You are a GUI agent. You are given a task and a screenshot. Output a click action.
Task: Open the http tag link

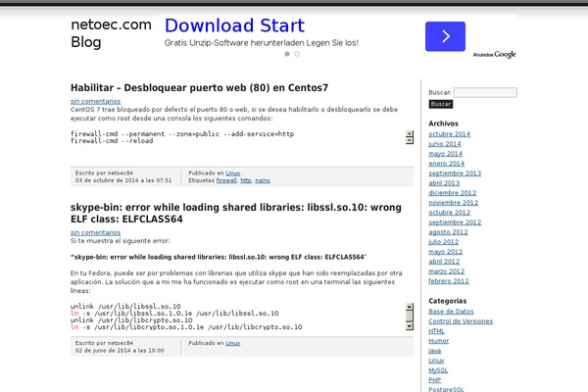246,180
